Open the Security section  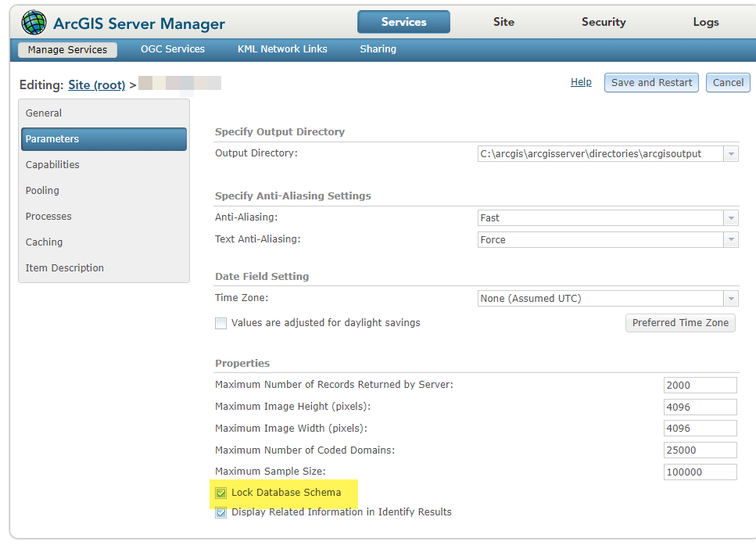pos(603,22)
